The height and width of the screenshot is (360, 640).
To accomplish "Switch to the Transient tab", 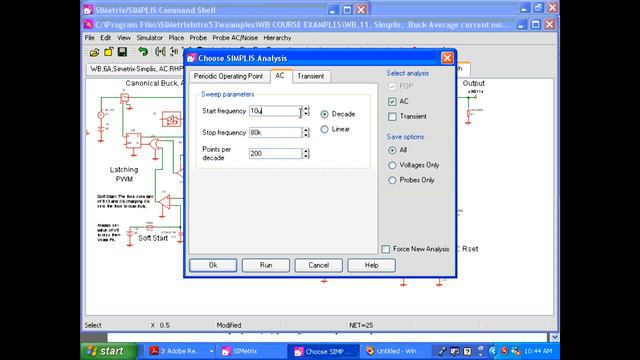I will [311, 76].
